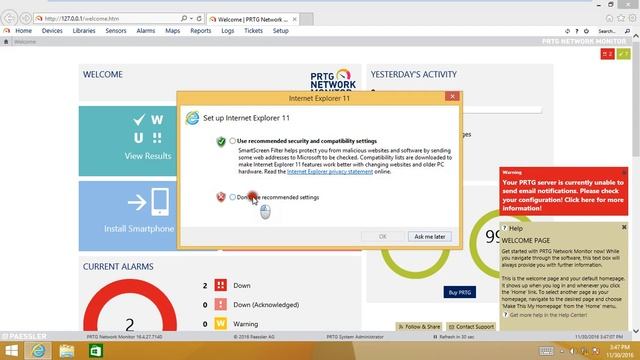Viewport: 640px width, 360px height.
Task: Click the PRTG search magnifier icon
Action: (627, 31)
